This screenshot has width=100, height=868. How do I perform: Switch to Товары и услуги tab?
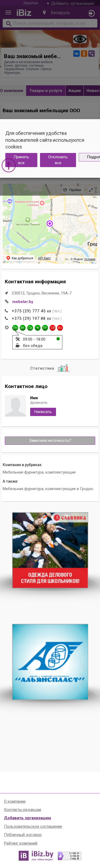pos(46,91)
